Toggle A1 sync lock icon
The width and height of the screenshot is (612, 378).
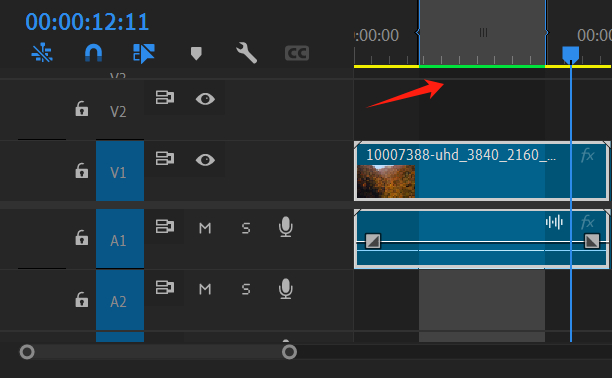pyautogui.click(x=165, y=226)
